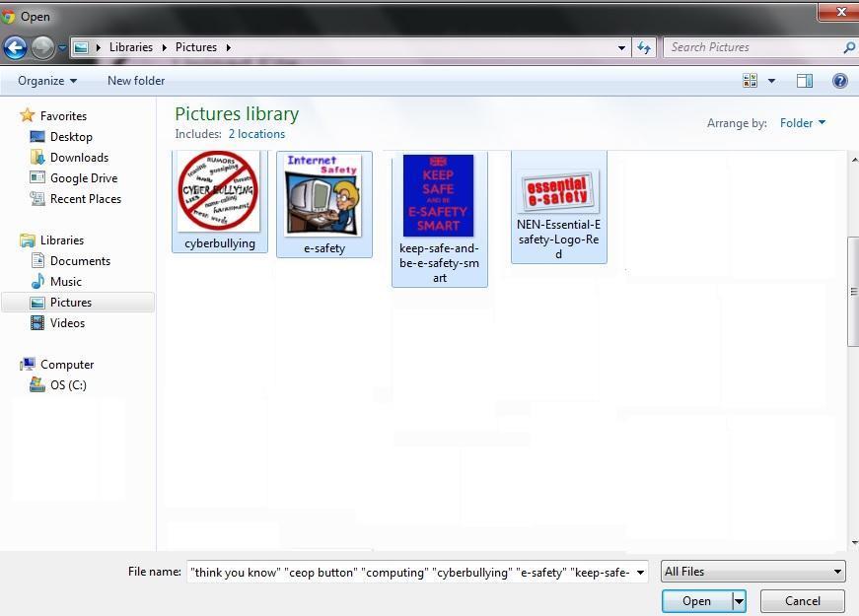The width and height of the screenshot is (859, 616).
Task: Click the Pictures library icon in sidebar
Action: [37, 303]
